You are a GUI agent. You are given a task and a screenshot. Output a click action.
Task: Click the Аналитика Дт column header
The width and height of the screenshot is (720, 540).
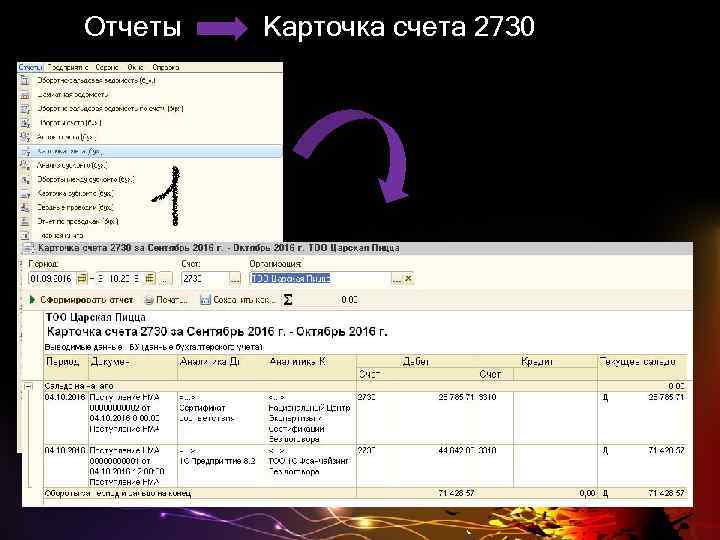coord(223,367)
